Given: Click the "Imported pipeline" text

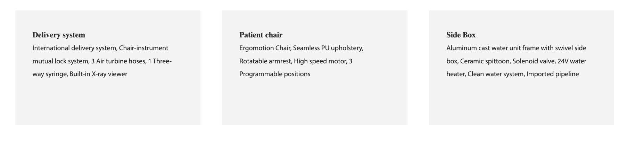Looking at the screenshot, I should [553, 74].
